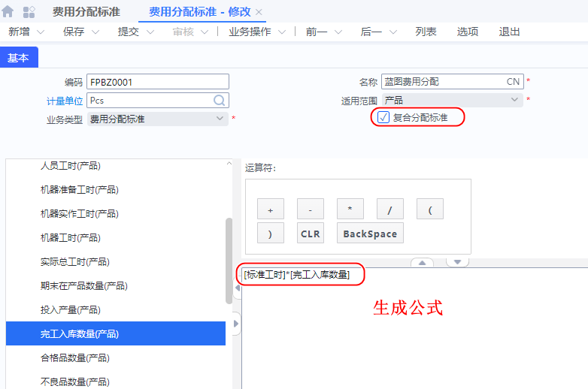
Task: Click the CN language button in 名称
Action: pyautogui.click(x=513, y=82)
